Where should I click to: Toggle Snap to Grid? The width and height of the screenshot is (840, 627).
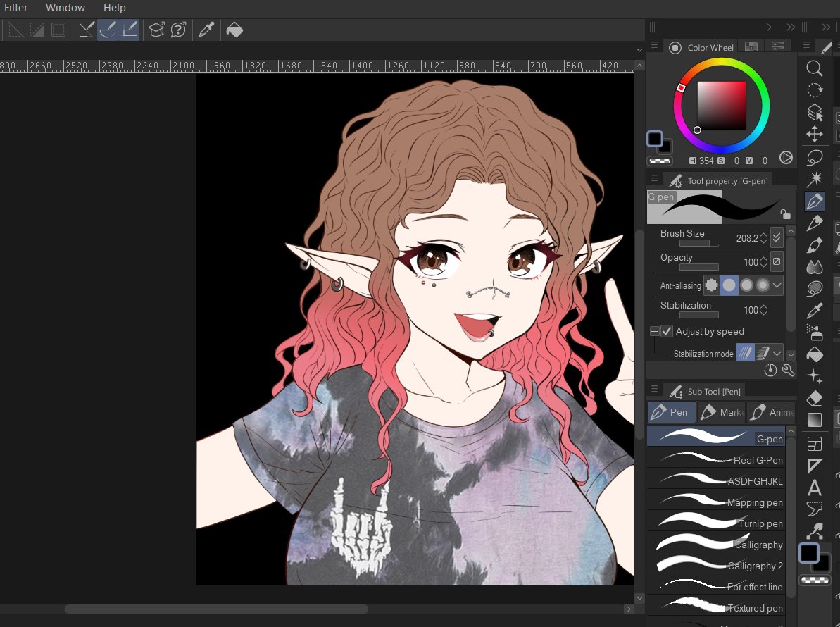pos(130,30)
